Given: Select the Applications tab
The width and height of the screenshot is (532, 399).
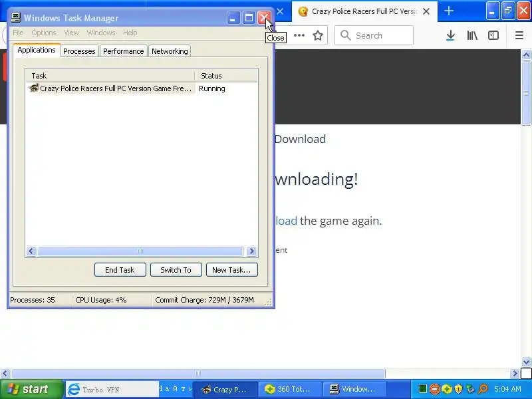Looking at the screenshot, I should click(37, 50).
